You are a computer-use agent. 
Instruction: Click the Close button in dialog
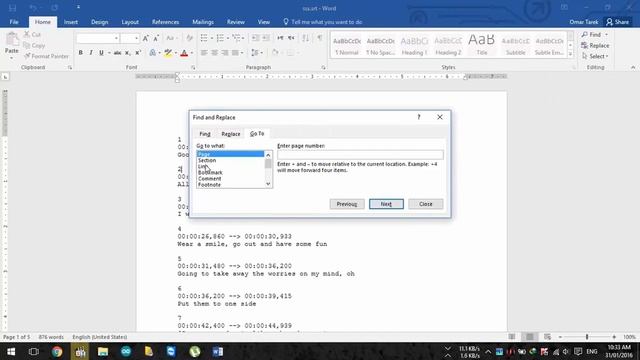tap(426, 204)
